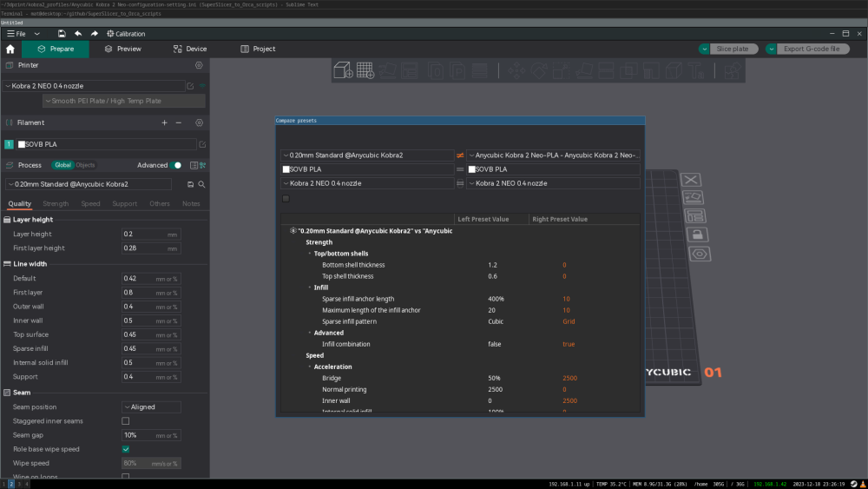The image size is (868, 489).
Task: Switch to the Device tab
Action: pyautogui.click(x=190, y=49)
